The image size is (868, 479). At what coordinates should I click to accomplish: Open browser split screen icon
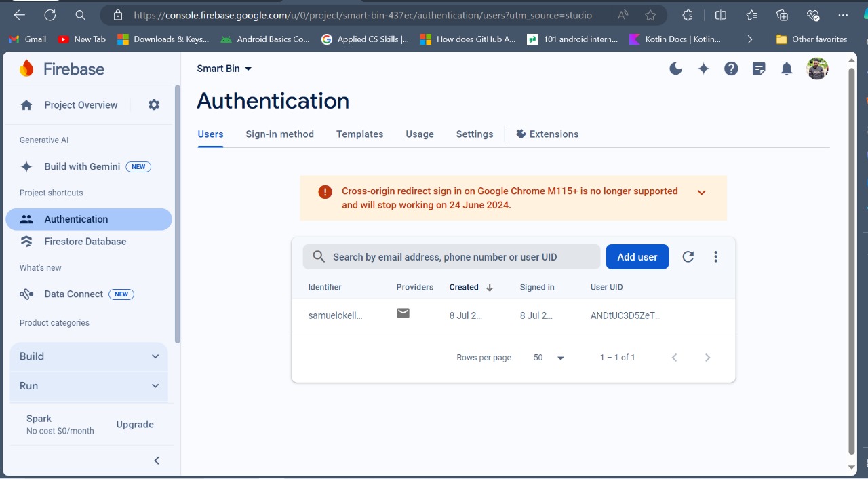pos(721,15)
